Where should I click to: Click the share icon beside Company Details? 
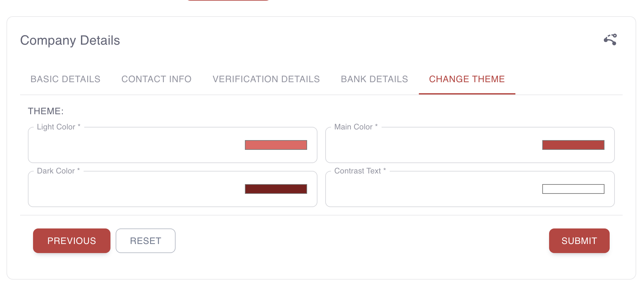pyautogui.click(x=610, y=40)
